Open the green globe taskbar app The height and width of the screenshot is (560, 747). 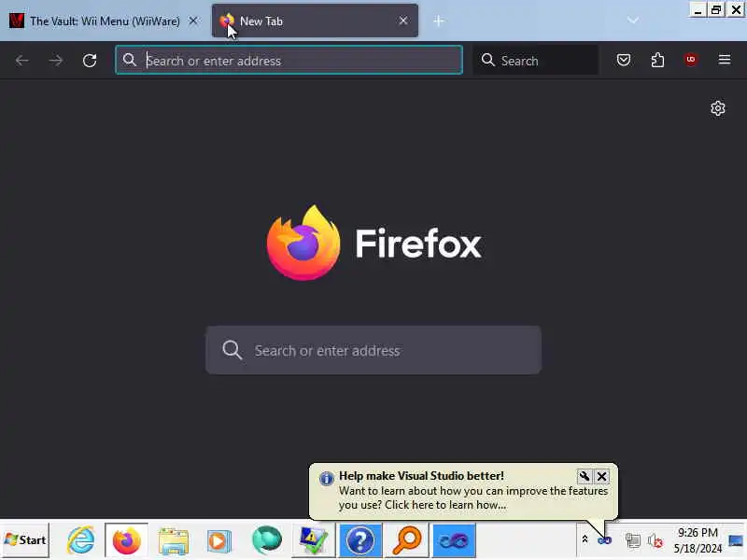pyautogui.click(x=267, y=540)
